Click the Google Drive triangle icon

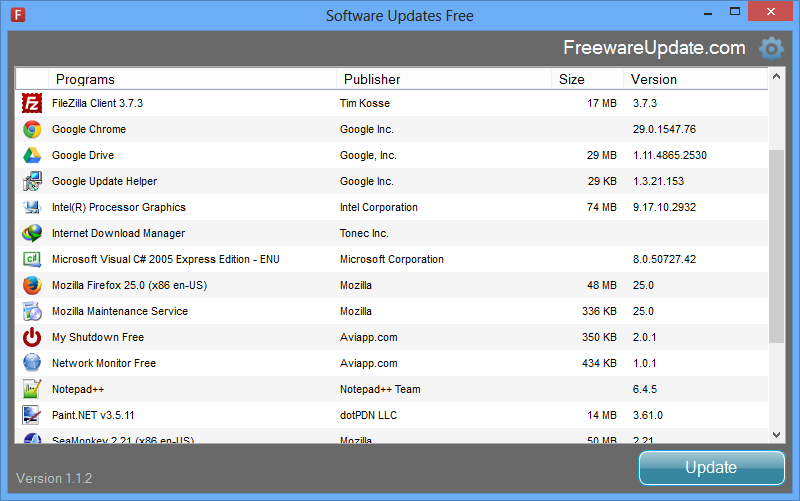[32, 155]
